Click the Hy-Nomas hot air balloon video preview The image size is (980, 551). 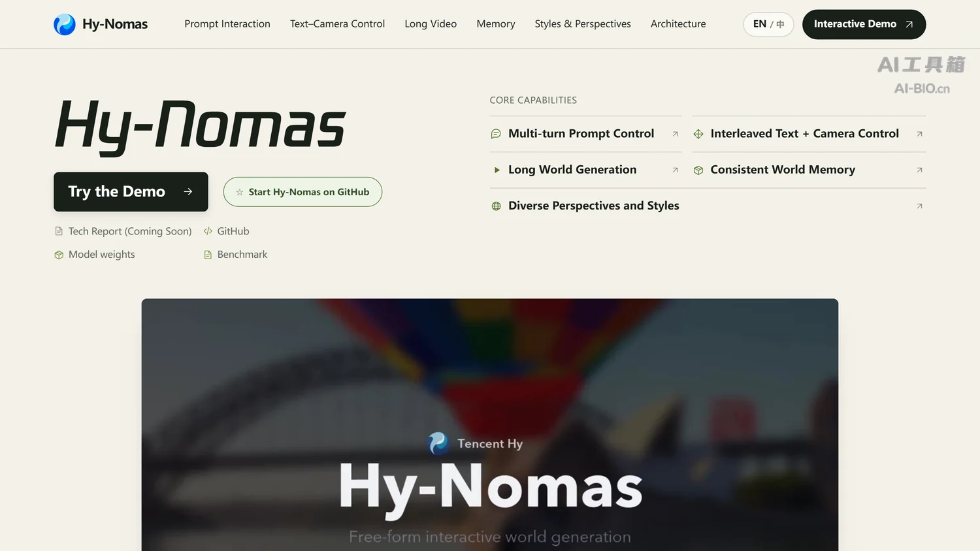pyautogui.click(x=490, y=425)
